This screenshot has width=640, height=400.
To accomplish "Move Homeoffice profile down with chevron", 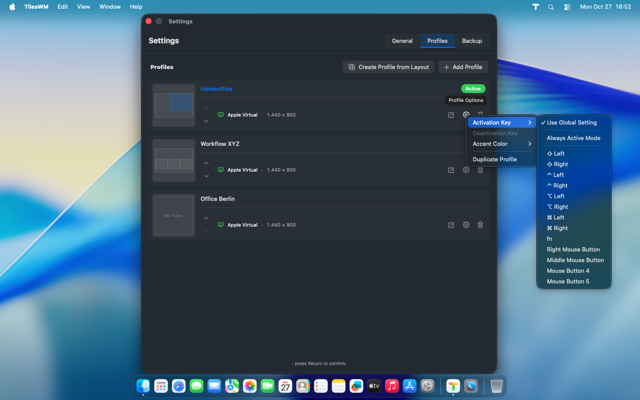I will pyautogui.click(x=206, y=121).
